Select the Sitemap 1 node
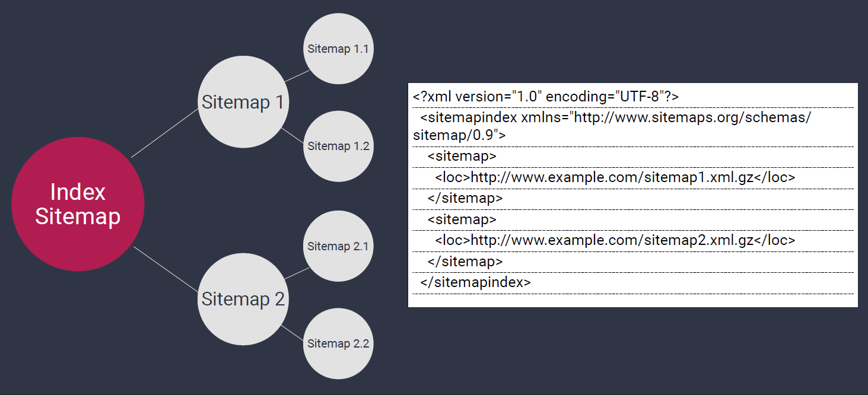 pos(243,102)
